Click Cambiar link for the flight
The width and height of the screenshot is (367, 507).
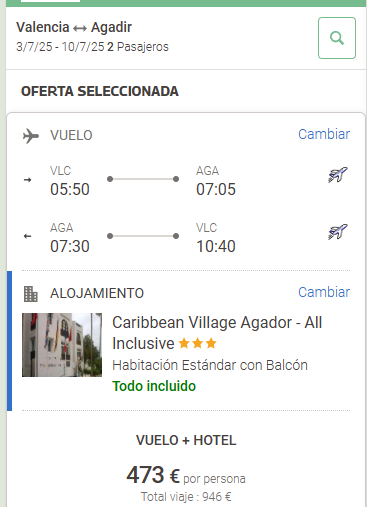click(324, 134)
